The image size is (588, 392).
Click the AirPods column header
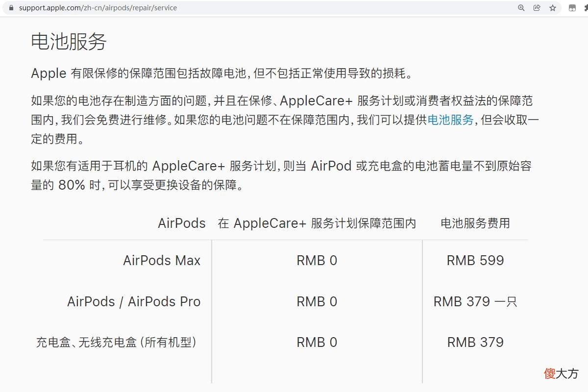[182, 223]
